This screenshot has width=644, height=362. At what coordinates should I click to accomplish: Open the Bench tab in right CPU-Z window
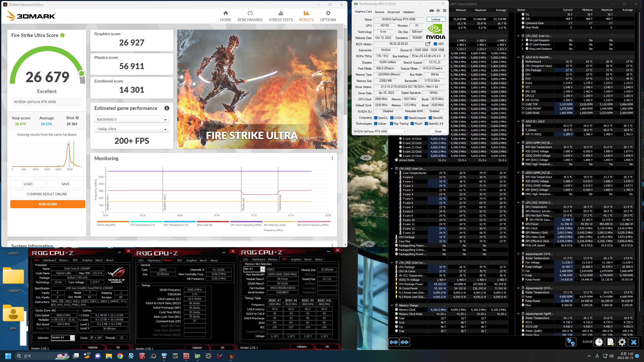(x=308, y=259)
